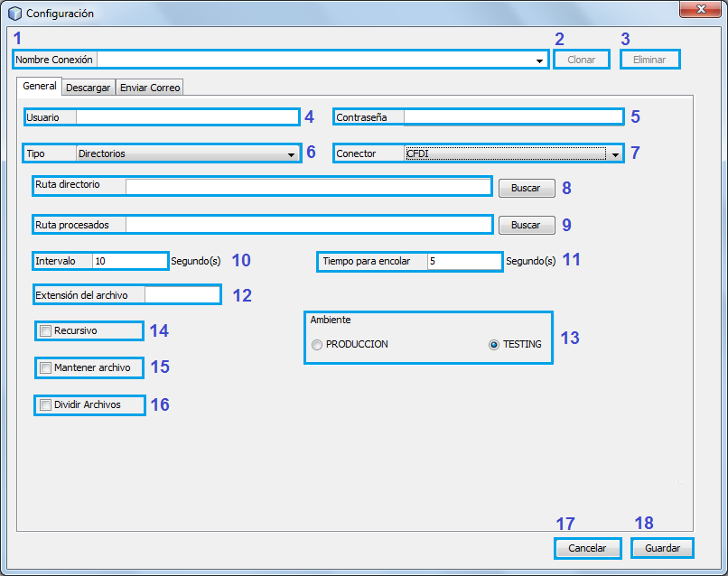The image size is (728, 576).
Task: Open the Nombre Conexión dropdown
Action: [539, 60]
